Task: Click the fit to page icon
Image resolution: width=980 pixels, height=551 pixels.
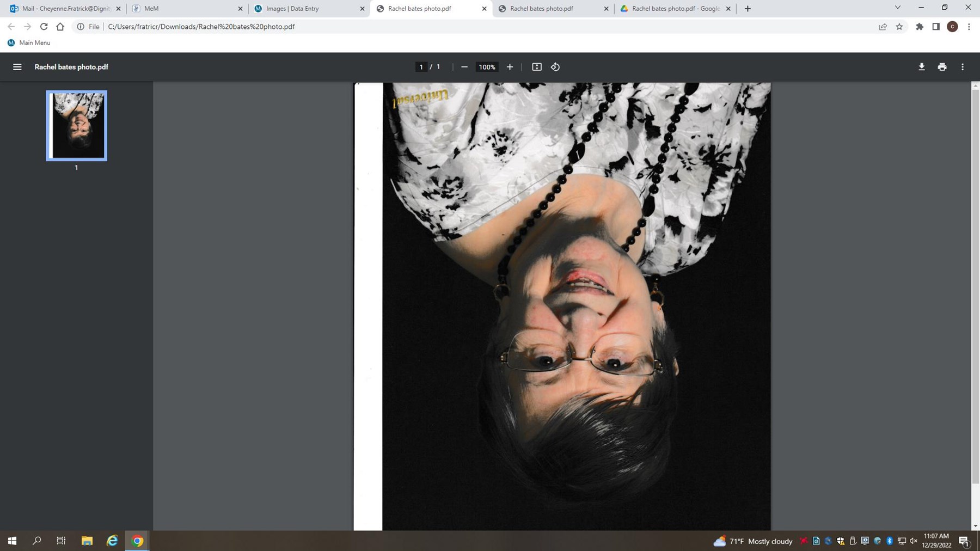Action: [536, 67]
